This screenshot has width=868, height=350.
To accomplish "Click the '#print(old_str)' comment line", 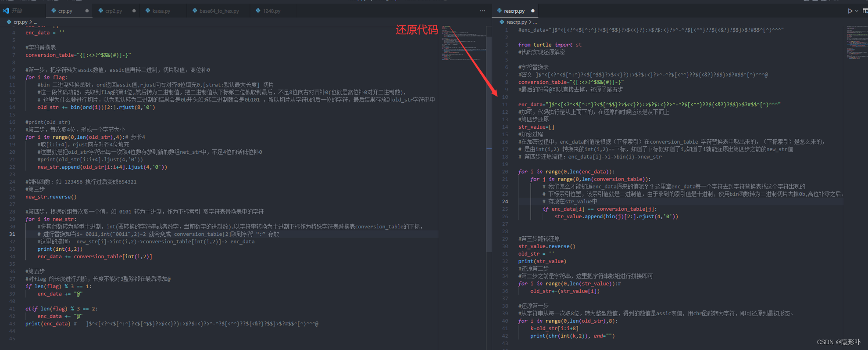I will coord(48,122).
